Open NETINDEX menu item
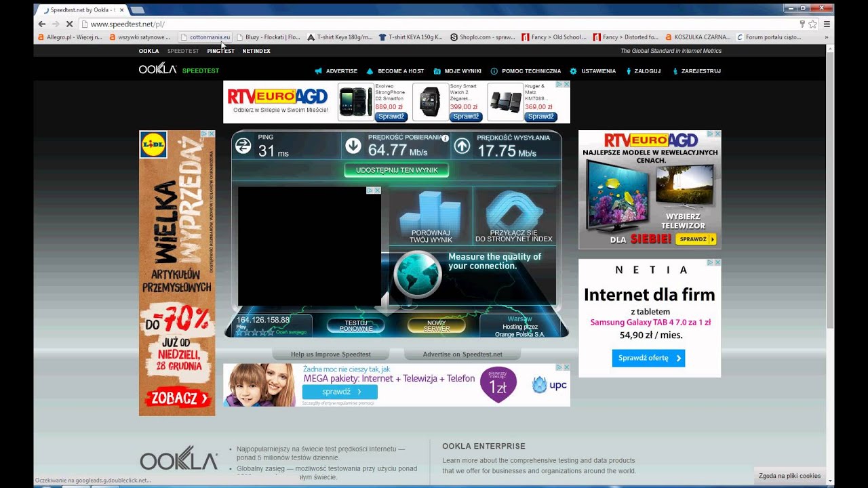 click(256, 51)
